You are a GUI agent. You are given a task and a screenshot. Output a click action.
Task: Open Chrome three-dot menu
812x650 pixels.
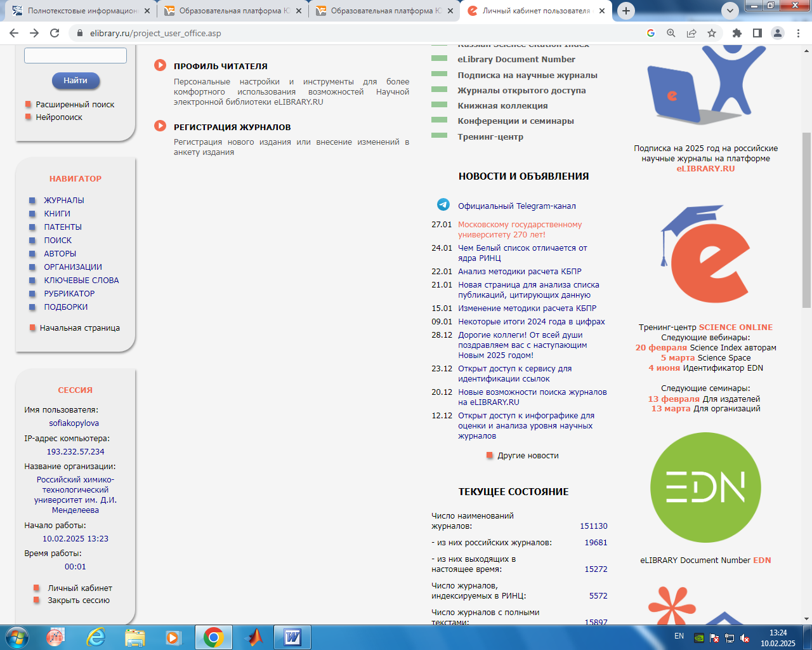pos(798,33)
